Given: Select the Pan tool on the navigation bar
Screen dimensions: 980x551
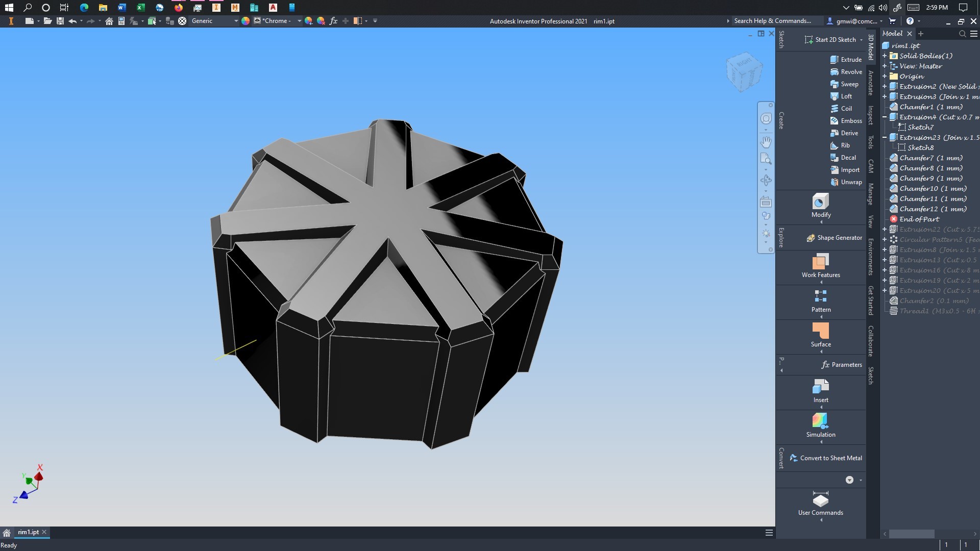Looking at the screenshot, I should tap(766, 142).
